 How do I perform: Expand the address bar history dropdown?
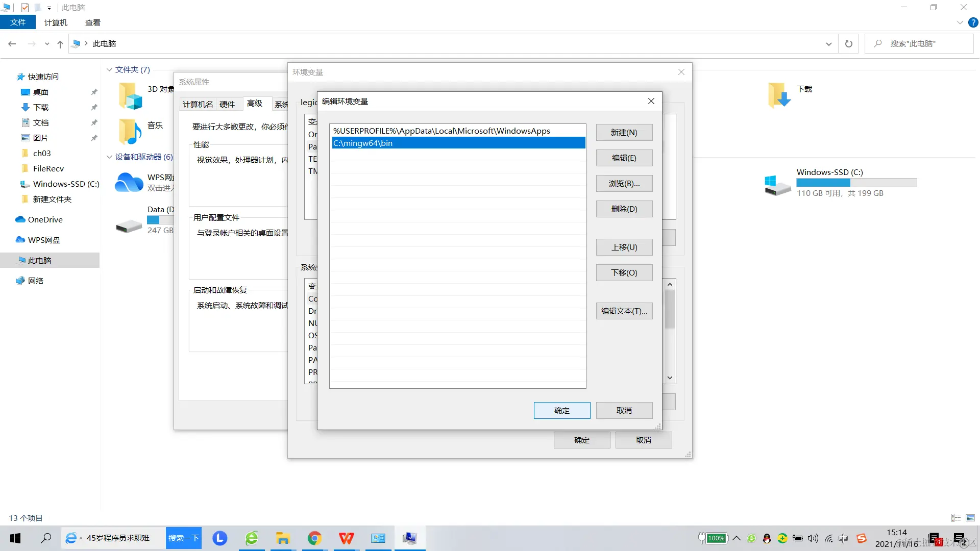click(x=828, y=44)
